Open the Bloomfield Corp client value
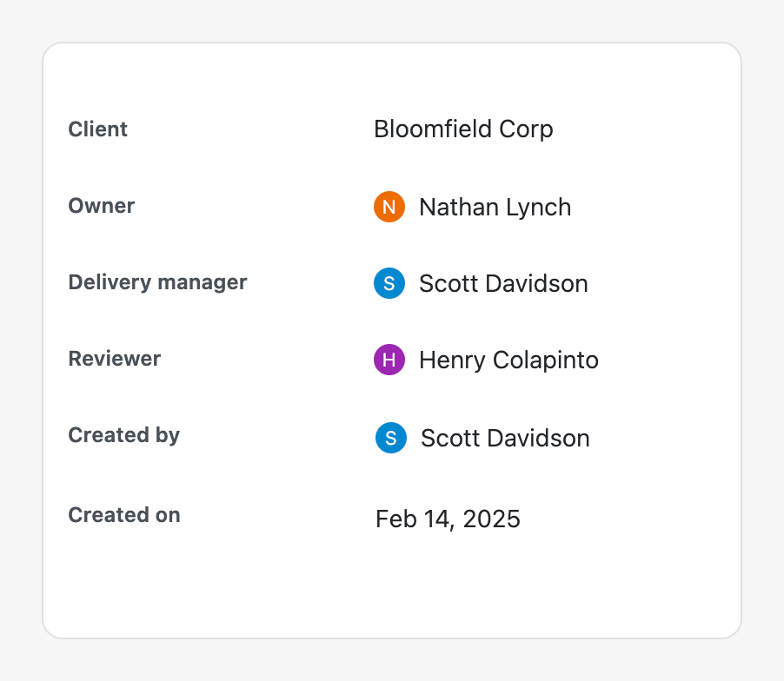This screenshot has height=681, width=784. pyautogui.click(x=463, y=129)
